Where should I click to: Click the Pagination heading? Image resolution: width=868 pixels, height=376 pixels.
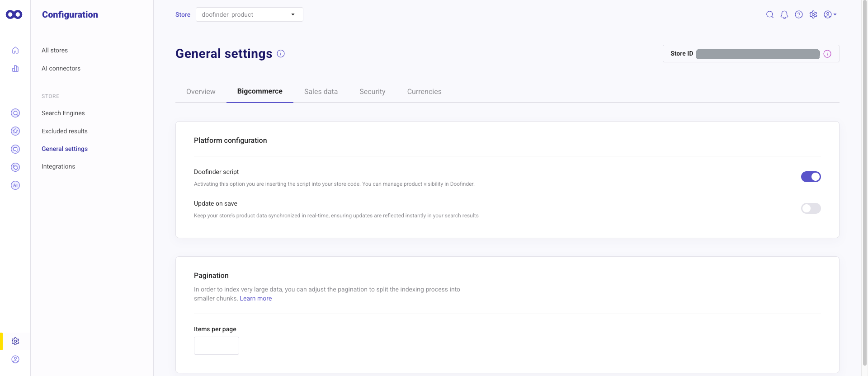point(211,276)
